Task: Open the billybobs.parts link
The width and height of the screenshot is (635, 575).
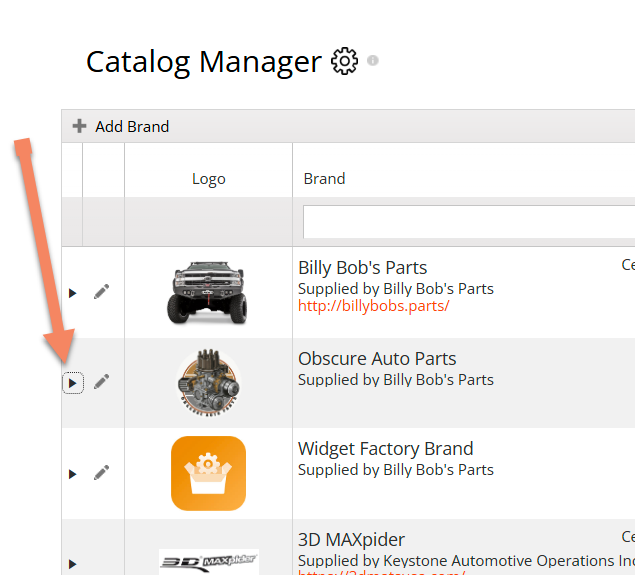Action: (373, 306)
